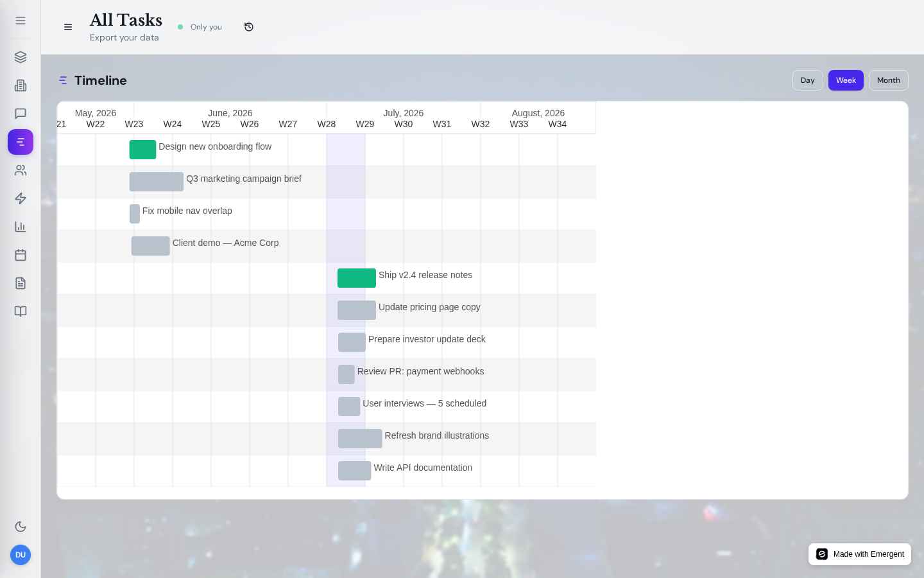924x578 pixels.
Task: Select the Prepare investor update deck bar
Action: pyautogui.click(x=352, y=342)
